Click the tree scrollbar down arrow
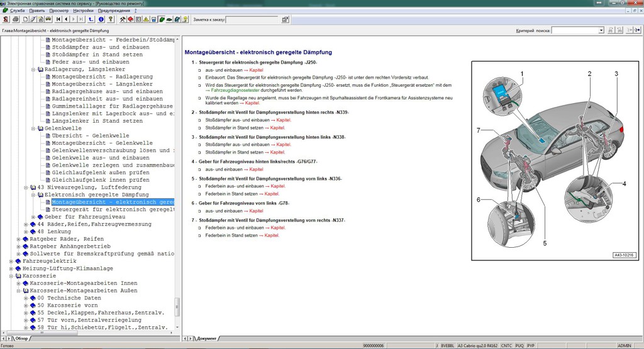Screen dimensions: 644x349 [x=177, y=328]
